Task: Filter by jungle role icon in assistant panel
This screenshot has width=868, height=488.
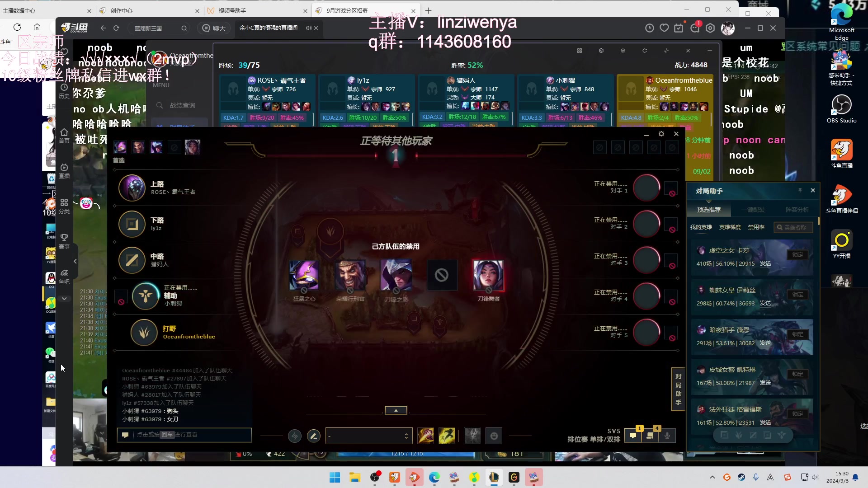Action: point(739,435)
